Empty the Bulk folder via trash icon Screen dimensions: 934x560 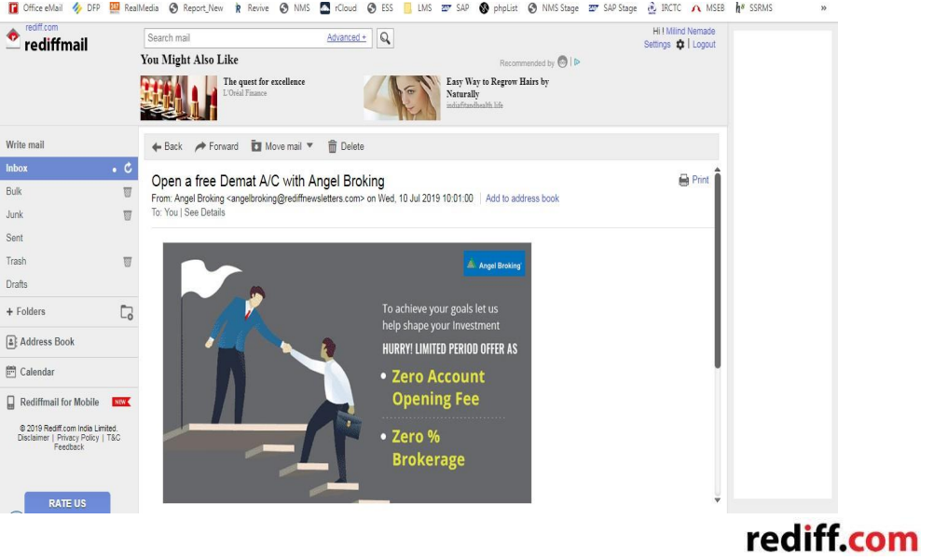point(128,192)
